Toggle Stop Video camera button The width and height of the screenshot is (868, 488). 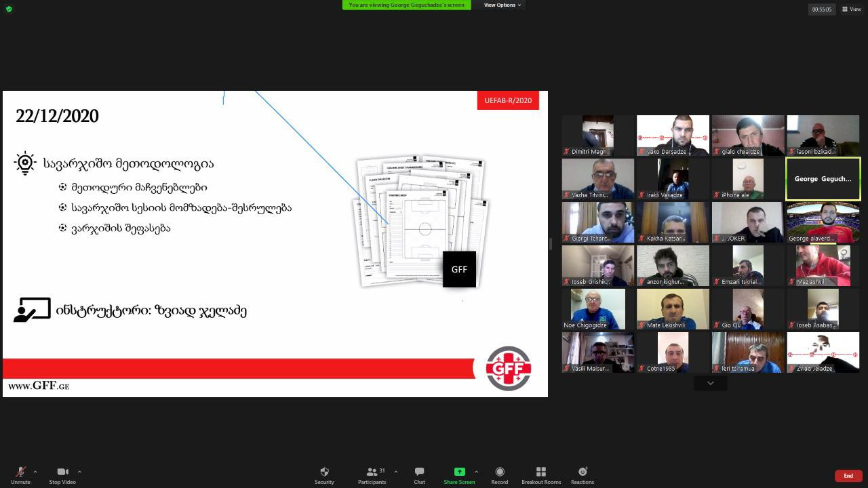tap(62, 472)
